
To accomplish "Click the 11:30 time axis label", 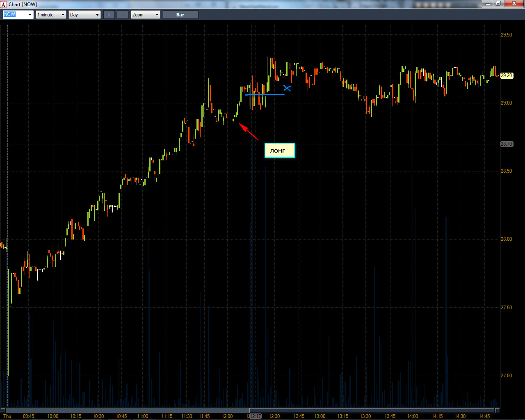I will (187, 416).
